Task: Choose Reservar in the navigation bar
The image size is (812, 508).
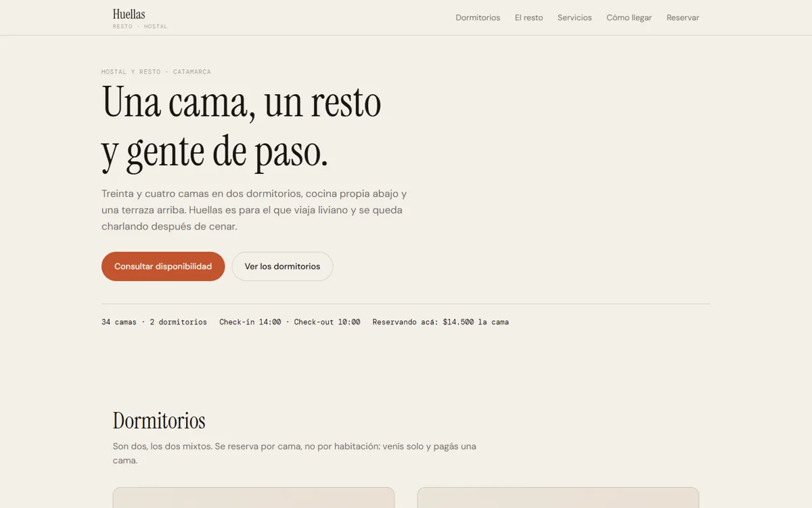Action: pos(683,18)
